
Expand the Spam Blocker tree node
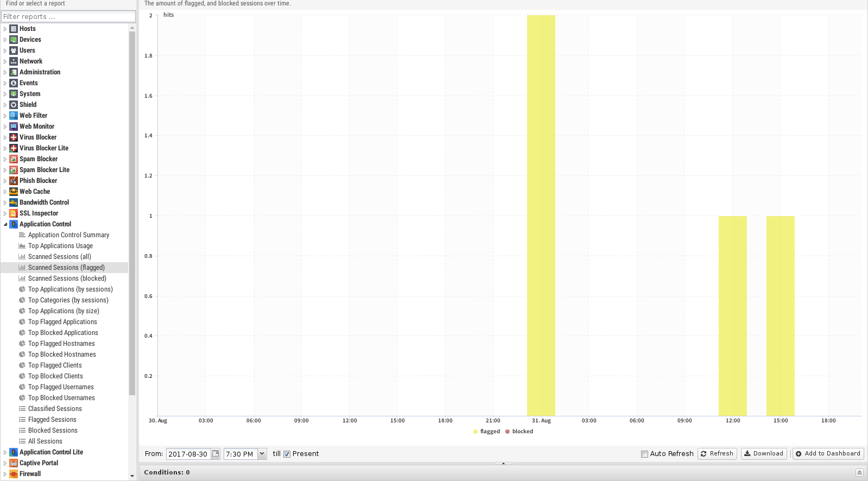5,159
